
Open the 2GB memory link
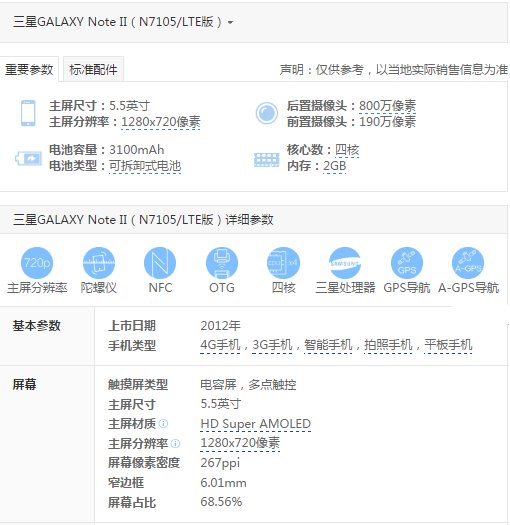point(335,166)
